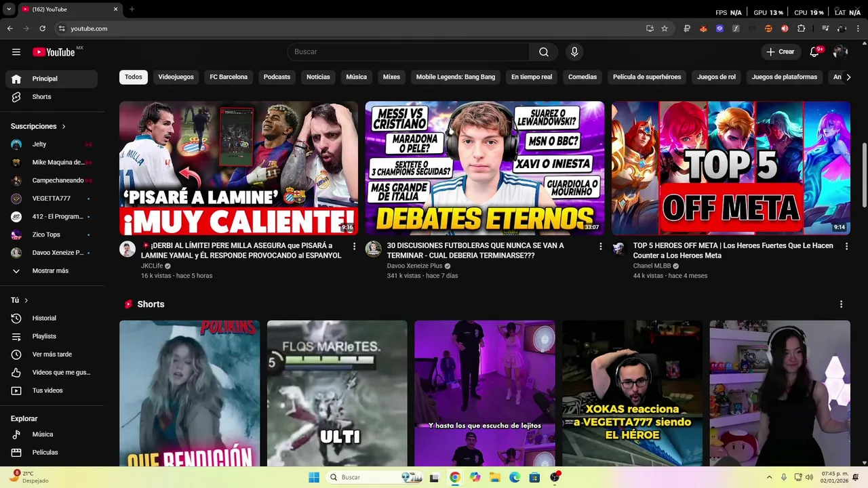This screenshot has height=488, width=868.
Task: Open the Jelty subscription channel
Action: 52,144
